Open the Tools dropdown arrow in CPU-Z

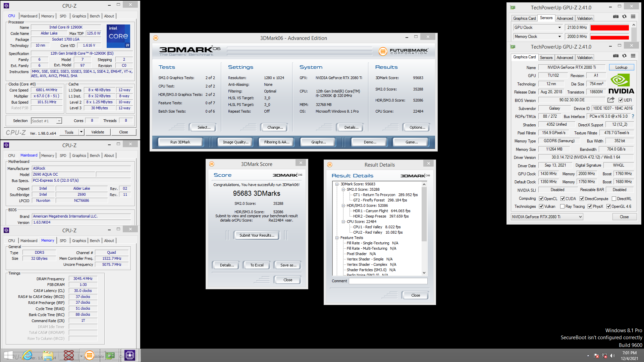81,132
